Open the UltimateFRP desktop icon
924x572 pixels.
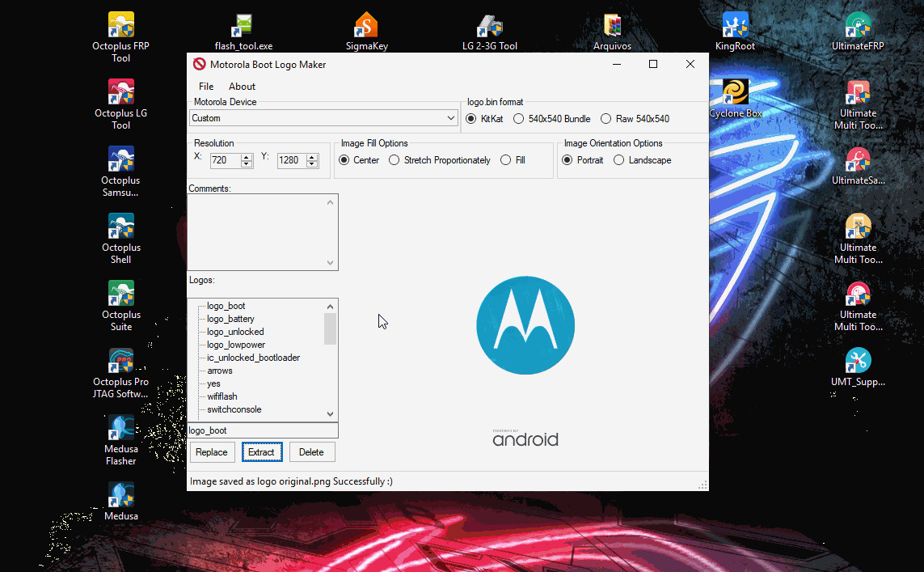(858, 32)
